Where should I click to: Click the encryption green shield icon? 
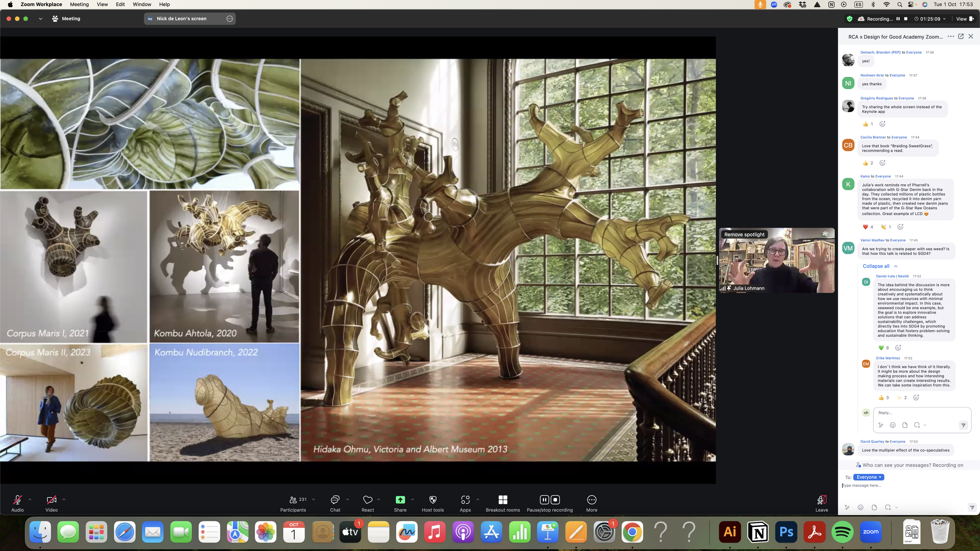pyautogui.click(x=849, y=19)
